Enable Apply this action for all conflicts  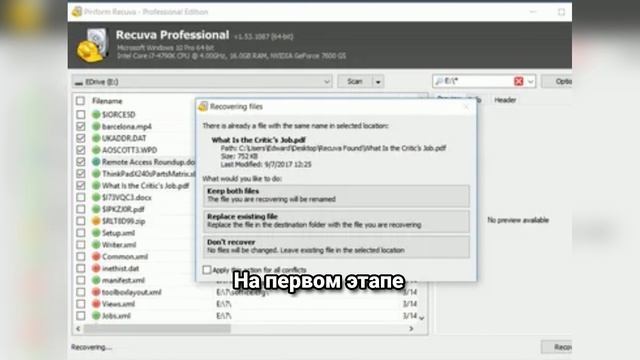[207, 269]
